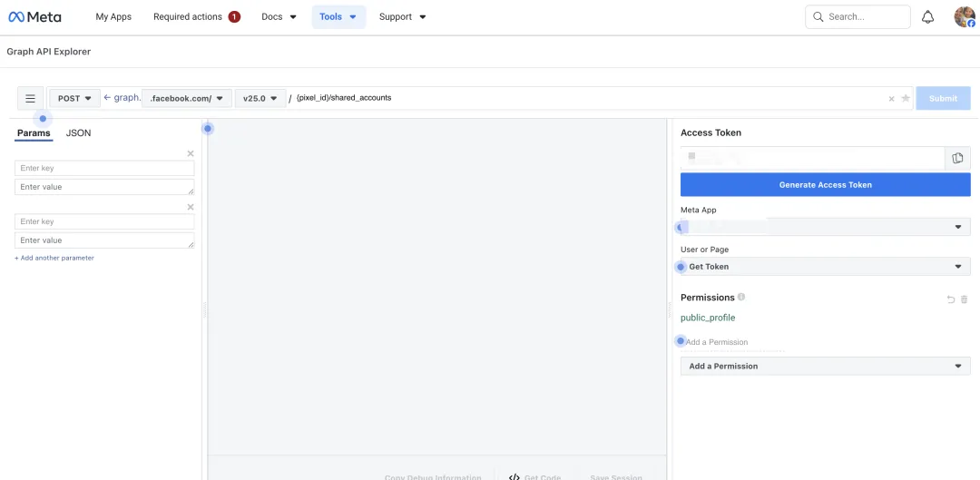Click the Permissions info icon

[741, 297]
